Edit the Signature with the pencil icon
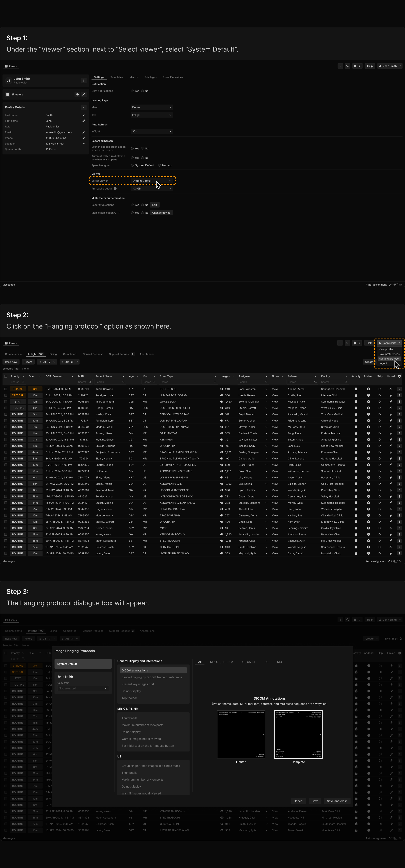 click(84, 94)
